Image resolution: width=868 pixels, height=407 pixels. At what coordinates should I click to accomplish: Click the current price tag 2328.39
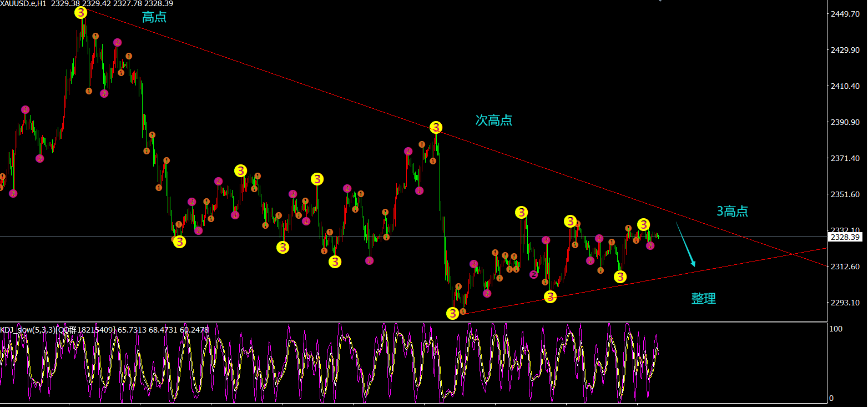click(846, 237)
